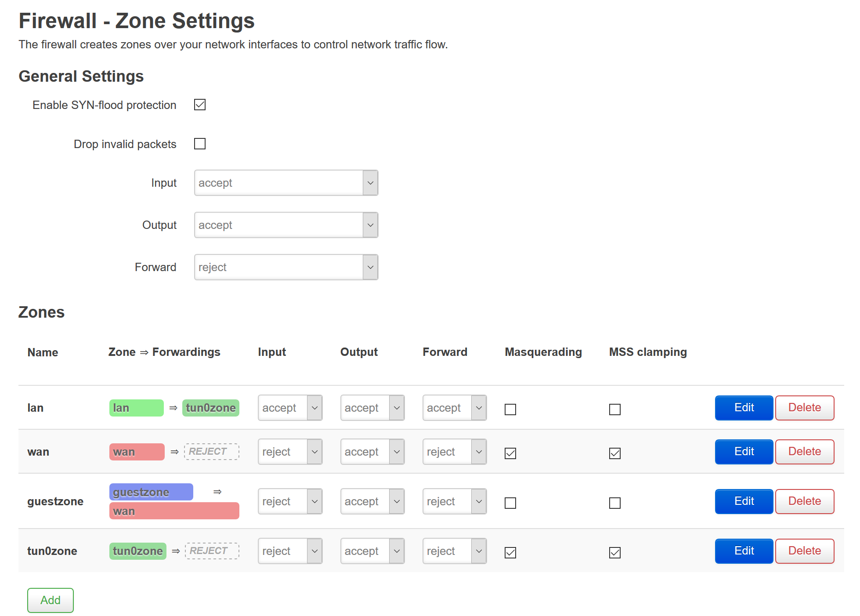Click the REJECT forwarding label for wan
860x616 pixels.
[211, 452]
